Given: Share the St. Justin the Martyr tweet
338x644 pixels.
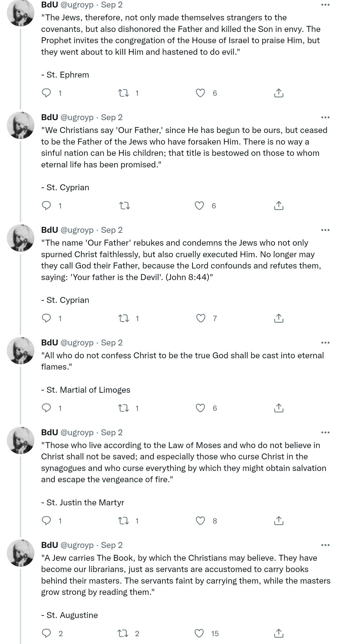Looking at the screenshot, I should coord(279,521).
